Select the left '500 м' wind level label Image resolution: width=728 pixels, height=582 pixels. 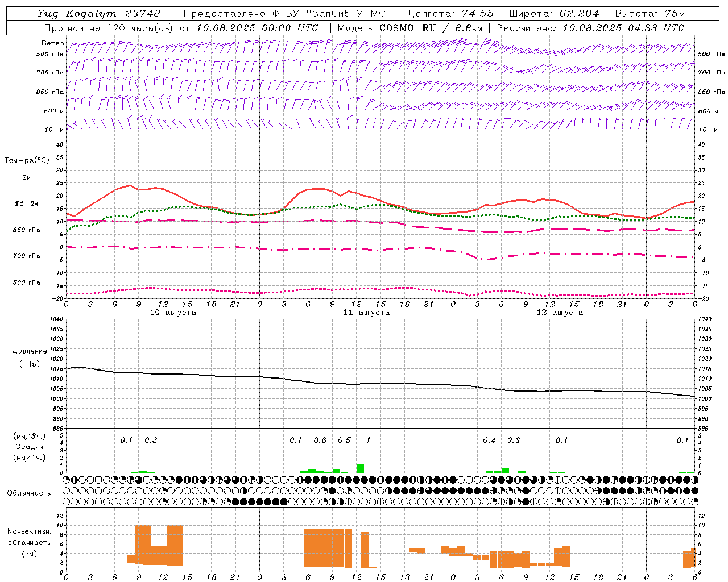click(x=54, y=111)
